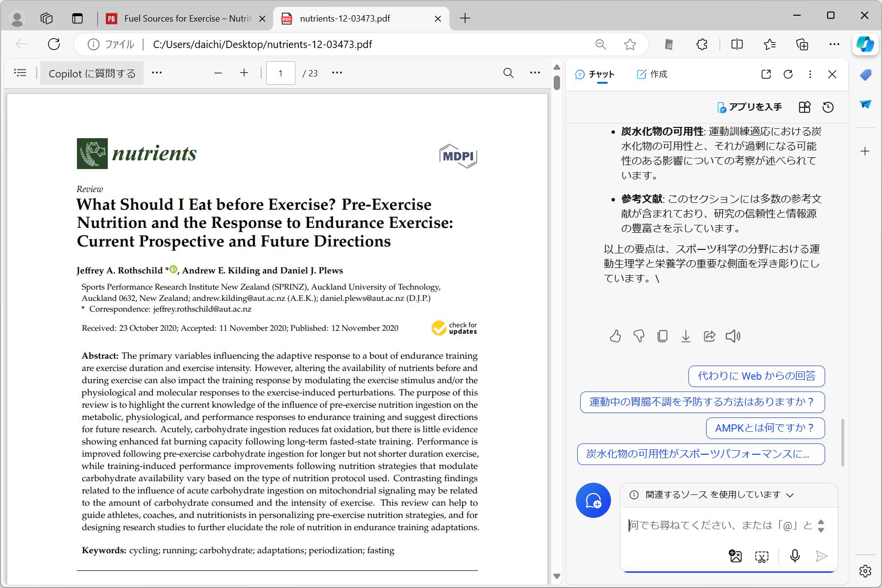Refresh the Copilot pane

[788, 74]
